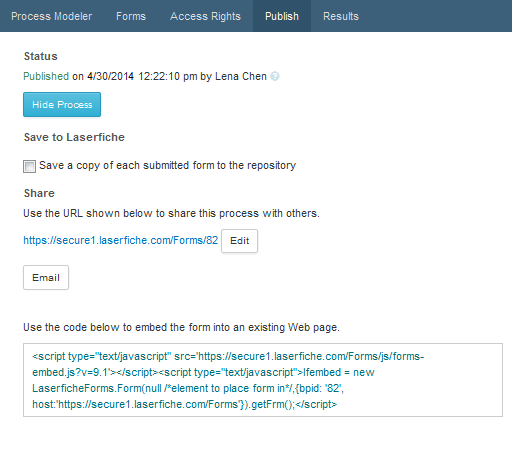Click the Save to Laserfiche heading

pos(74,137)
